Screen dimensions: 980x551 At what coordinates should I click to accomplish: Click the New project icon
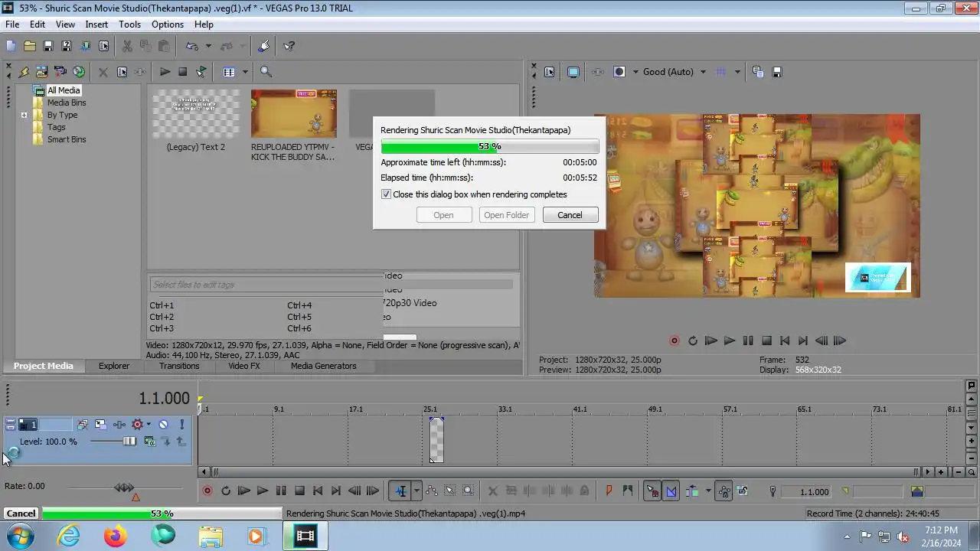point(11,46)
